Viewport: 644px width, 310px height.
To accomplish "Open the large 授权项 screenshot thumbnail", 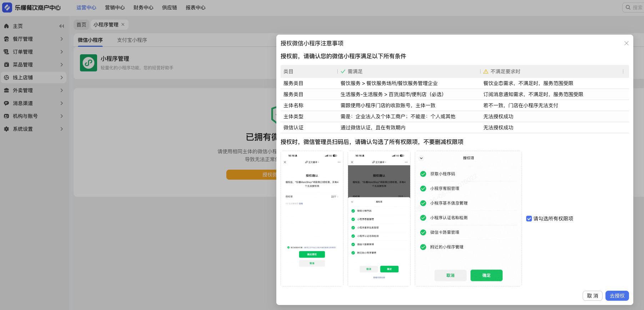I will [468, 219].
